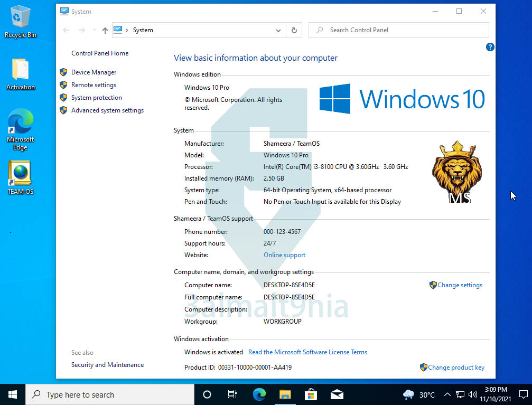
Task: Open Microsoft Store from the taskbar
Action: tap(311, 394)
